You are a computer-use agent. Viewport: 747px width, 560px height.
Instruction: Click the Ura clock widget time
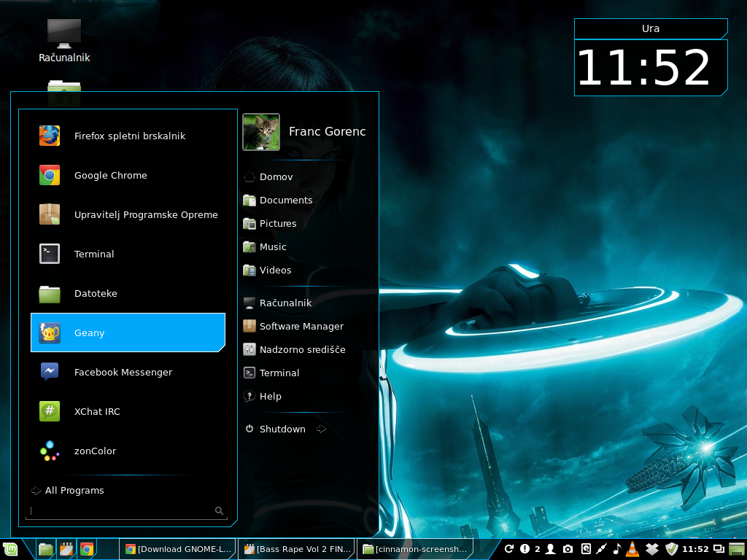tap(643, 67)
